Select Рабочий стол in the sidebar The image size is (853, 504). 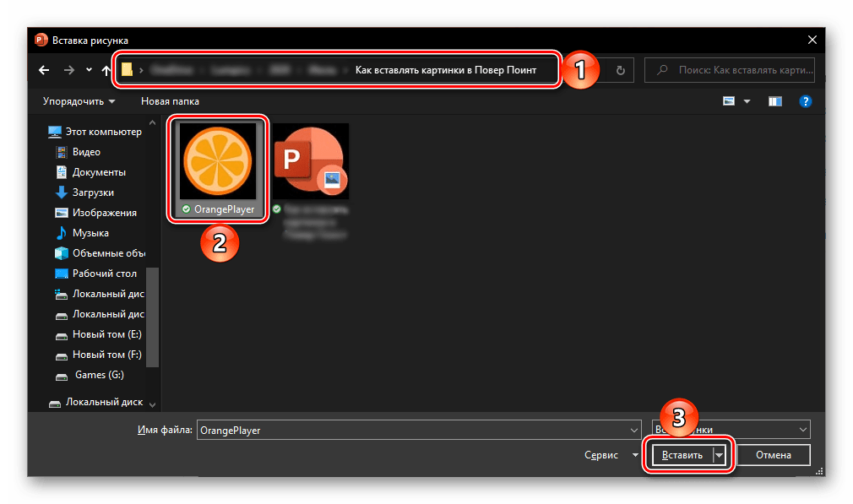pos(104,274)
